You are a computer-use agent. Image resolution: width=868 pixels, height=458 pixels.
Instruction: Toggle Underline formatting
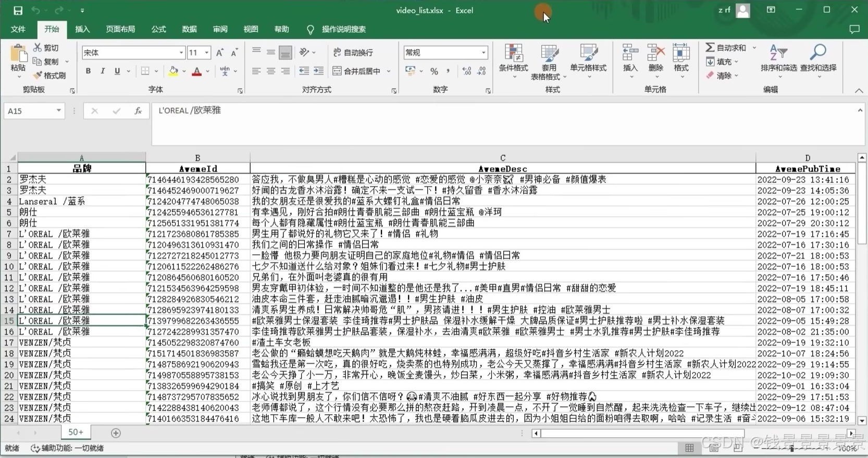coord(117,71)
